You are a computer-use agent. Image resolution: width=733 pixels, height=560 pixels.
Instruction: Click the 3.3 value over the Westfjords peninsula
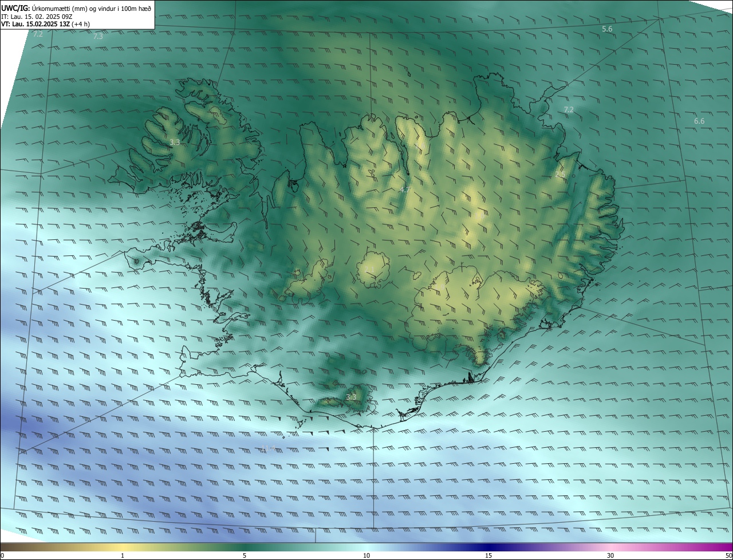175,142
